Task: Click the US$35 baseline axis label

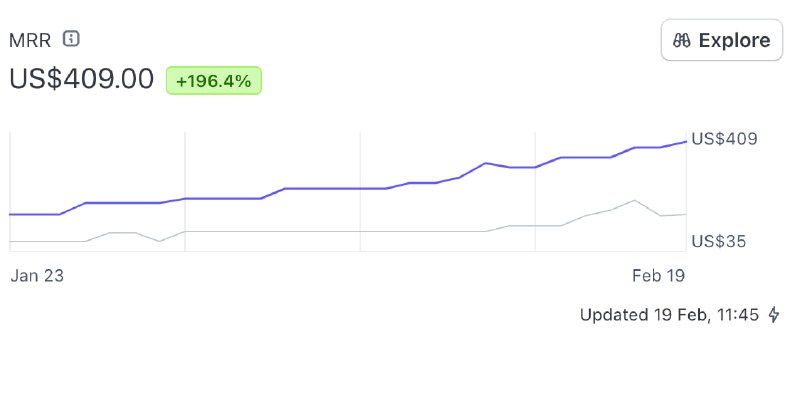Action: point(718,241)
